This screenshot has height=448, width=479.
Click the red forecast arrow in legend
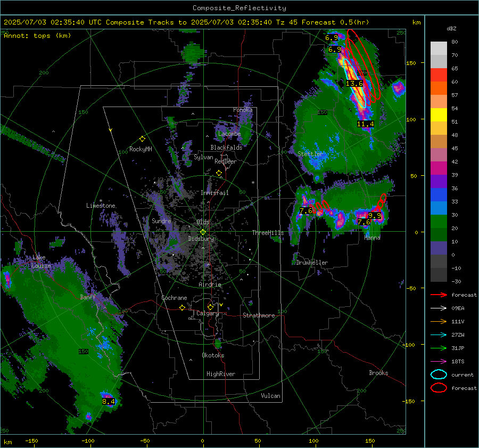[x=439, y=295]
